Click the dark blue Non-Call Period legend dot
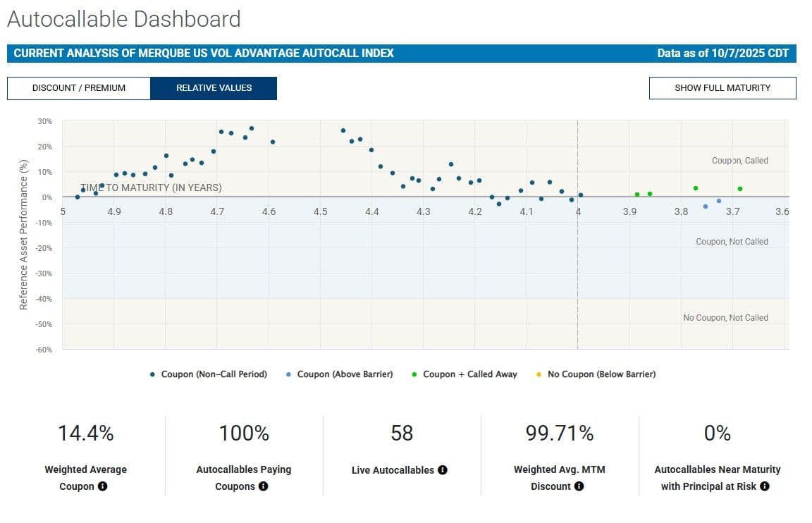The width and height of the screenshot is (812, 523). (x=153, y=374)
